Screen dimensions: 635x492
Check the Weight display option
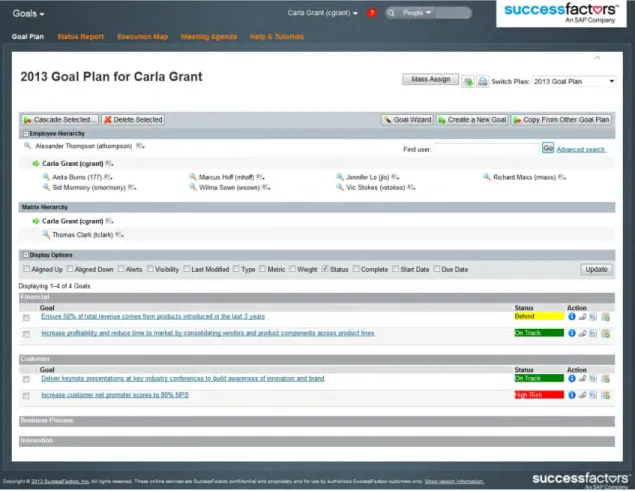(292, 269)
